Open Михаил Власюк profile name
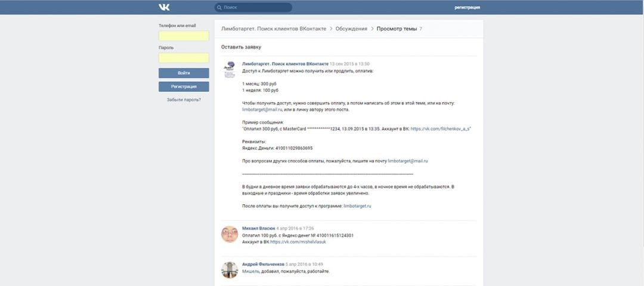644x286 pixels. (258, 228)
